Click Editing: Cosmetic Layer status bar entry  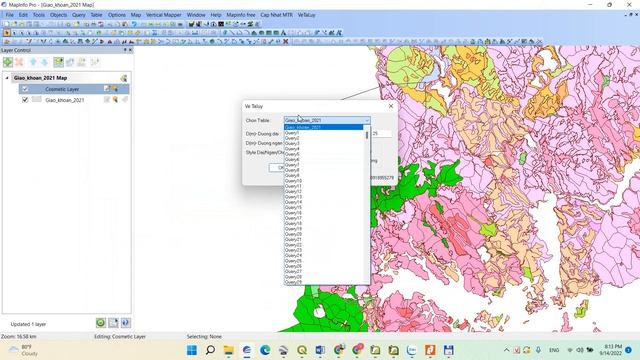point(120,336)
